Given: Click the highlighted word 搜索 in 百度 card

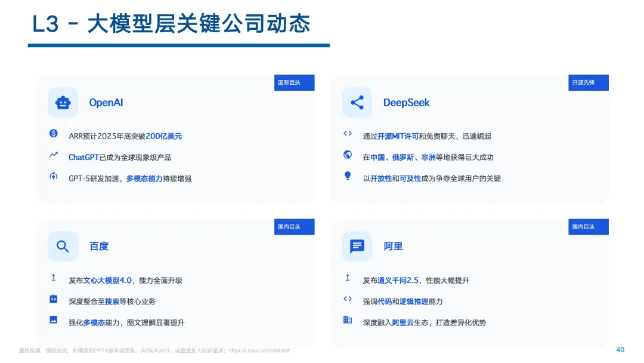Looking at the screenshot, I should (112, 302).
